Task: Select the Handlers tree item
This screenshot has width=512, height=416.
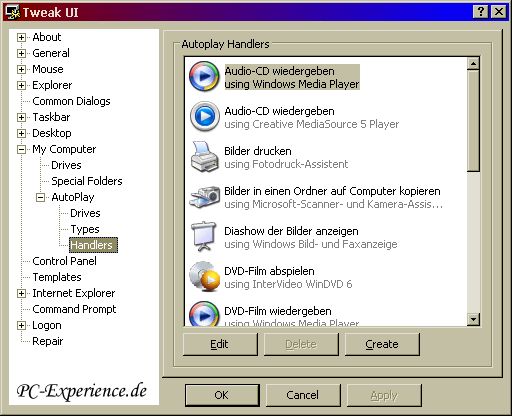Action: (93, 245)
